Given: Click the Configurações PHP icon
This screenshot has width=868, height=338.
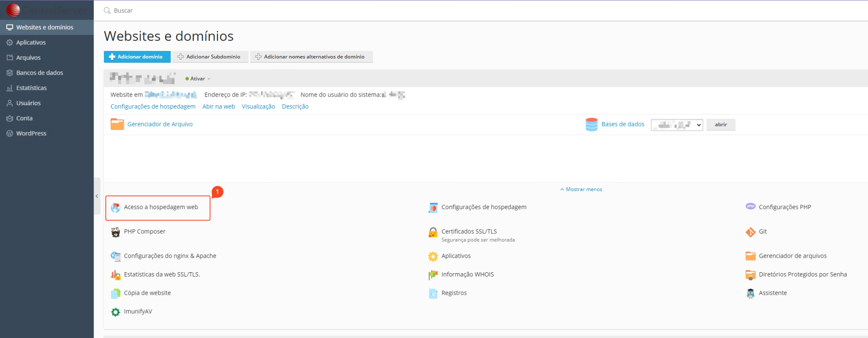Looking at the screenshot, I should tap(750, 207).
